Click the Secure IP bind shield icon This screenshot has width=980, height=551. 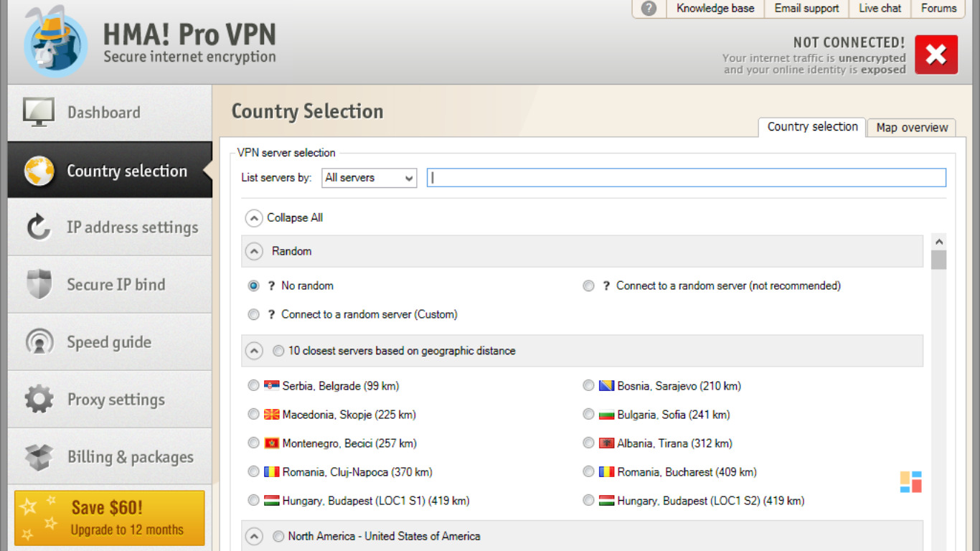pyautogui.click(x=39, y=285)
